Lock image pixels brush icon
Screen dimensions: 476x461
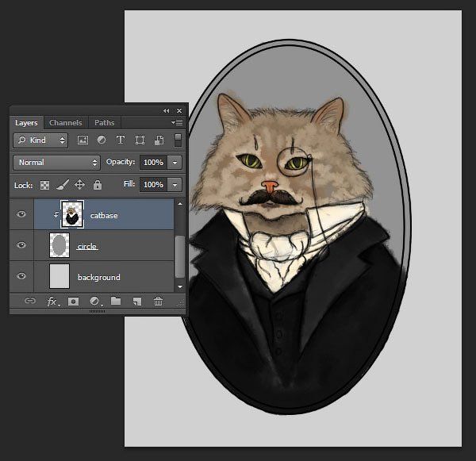click(63, 185)
